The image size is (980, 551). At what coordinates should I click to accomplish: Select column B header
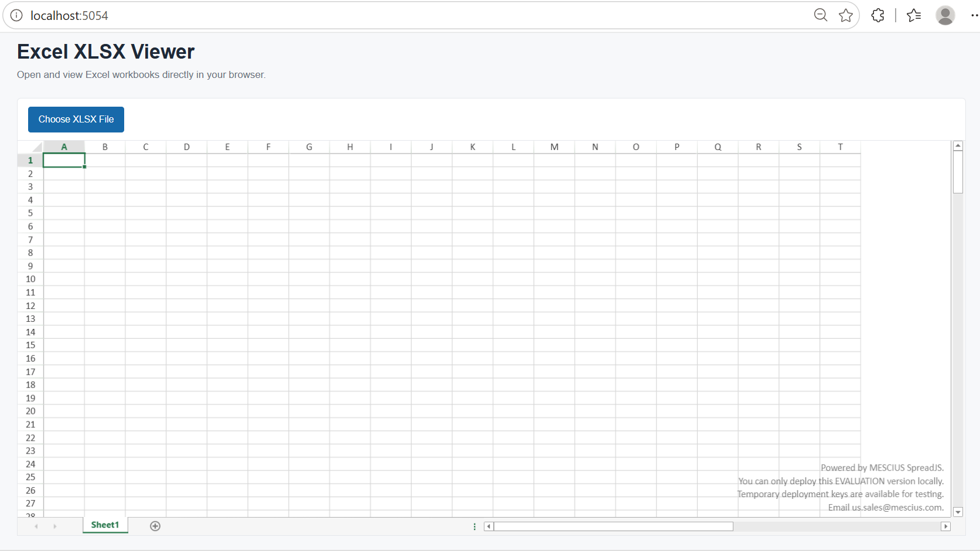105,147
